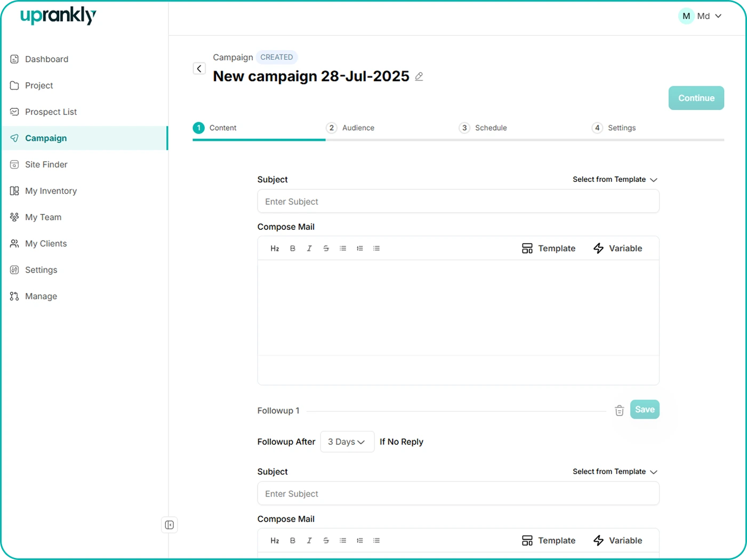Image resolution: width=747 pixels, height=560 pixels.
Task: Switch to the Settings step tab
Action: (614, 128)
